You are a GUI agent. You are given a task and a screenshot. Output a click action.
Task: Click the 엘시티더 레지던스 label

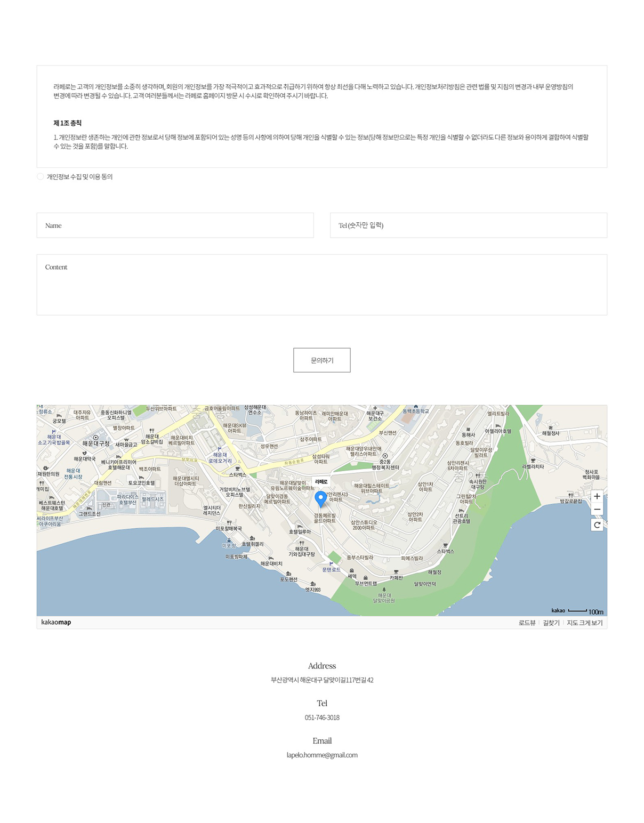[x=212, y=511]
